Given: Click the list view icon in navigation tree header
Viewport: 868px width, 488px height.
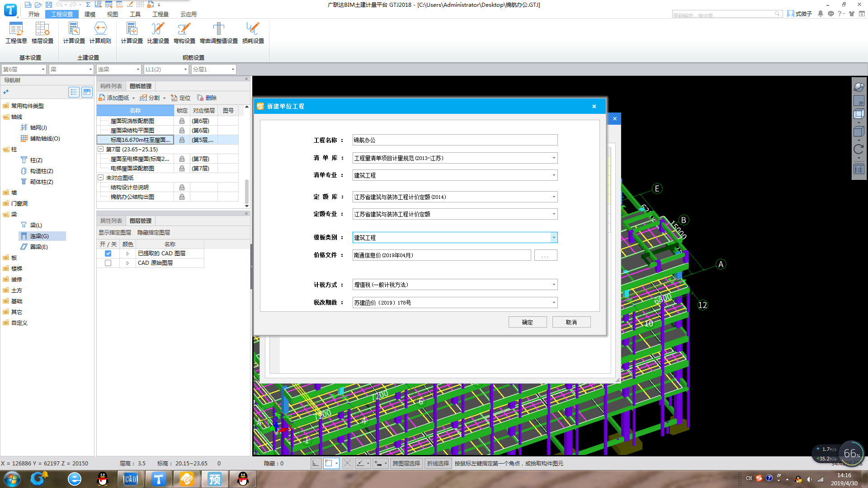Looking at the screenshot, I should click(74, 92).
